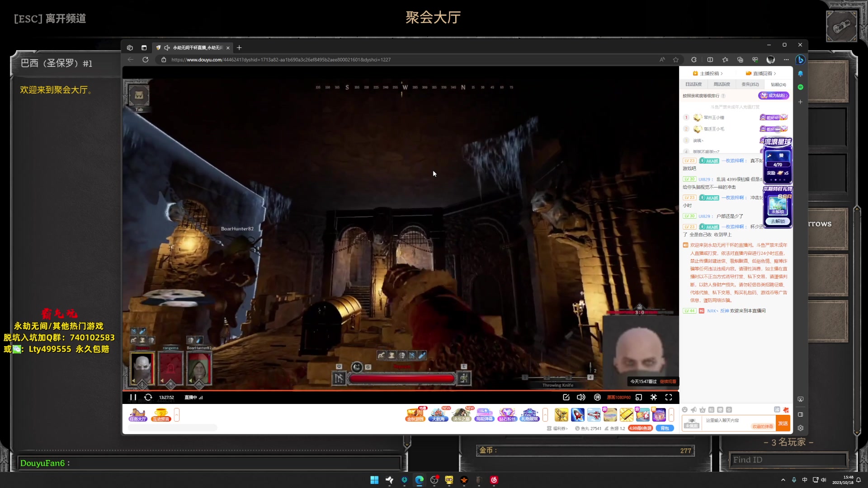Viewport: 868px width, 488px height.
Task: Mute the player volume speaker icon
Action: (581, 397)
